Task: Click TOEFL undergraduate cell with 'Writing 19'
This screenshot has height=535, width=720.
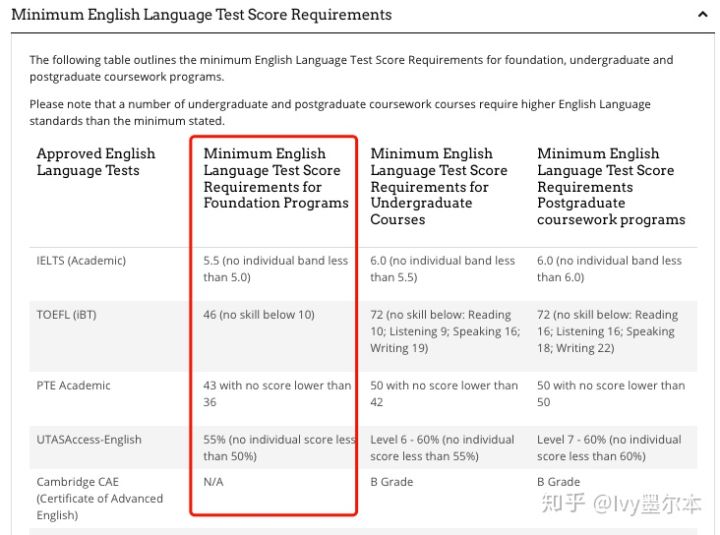Action: (445, 332)
